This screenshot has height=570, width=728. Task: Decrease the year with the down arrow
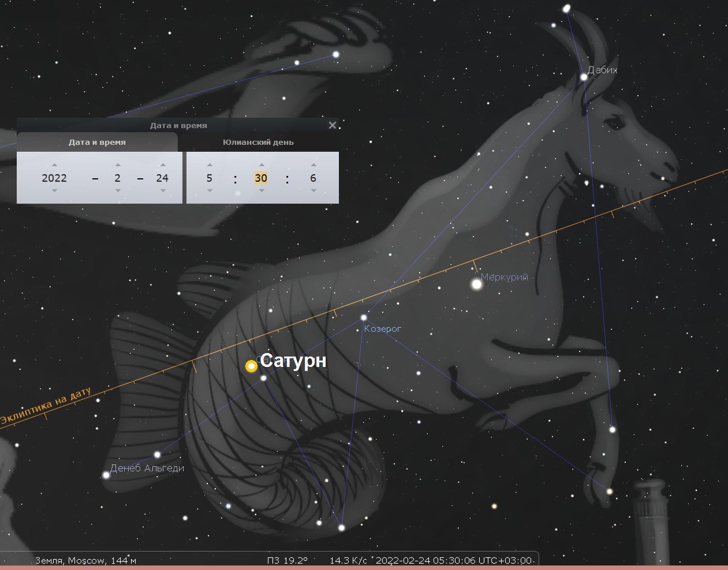point(54,190)
